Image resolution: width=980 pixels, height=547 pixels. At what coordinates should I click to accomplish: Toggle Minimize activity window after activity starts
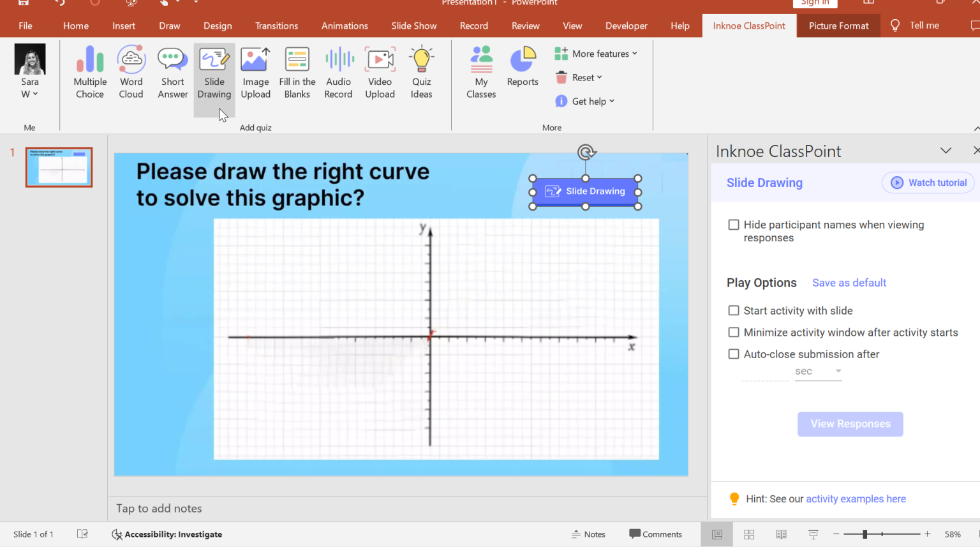point(734,333)
